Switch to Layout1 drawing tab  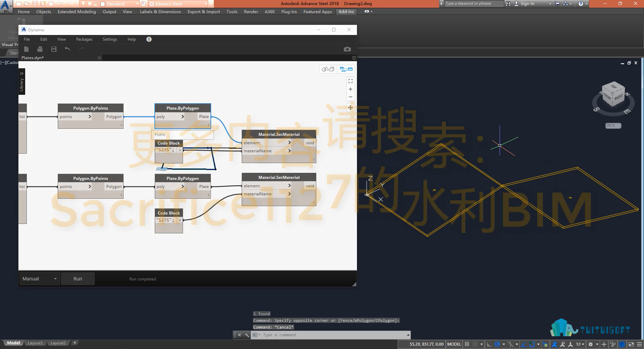tap(35, 343)
